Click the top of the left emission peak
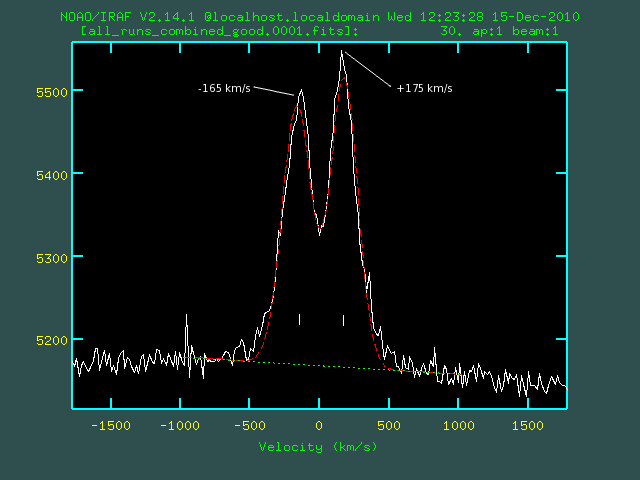Viewport: 640px width, 480px height. coord(300,92)
